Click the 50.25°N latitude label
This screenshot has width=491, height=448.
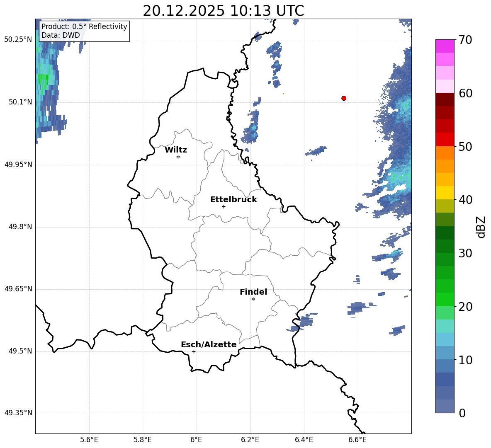coord(18,40)
